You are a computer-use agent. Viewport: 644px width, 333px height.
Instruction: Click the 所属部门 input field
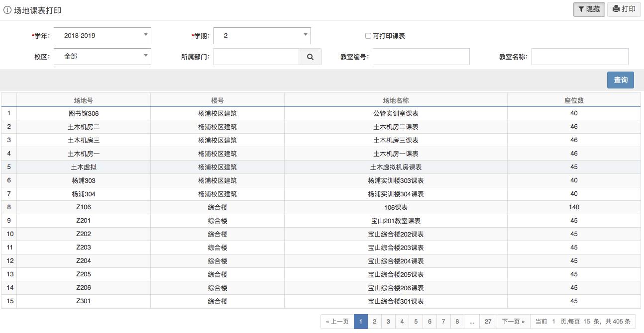pyautogui.click(x=256, y=56)
